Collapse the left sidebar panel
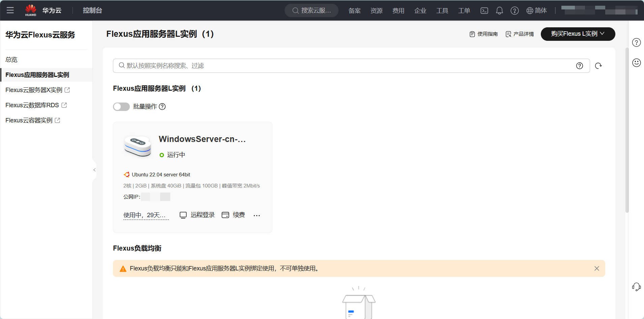The image size is (644, 319). coord(94,170)
